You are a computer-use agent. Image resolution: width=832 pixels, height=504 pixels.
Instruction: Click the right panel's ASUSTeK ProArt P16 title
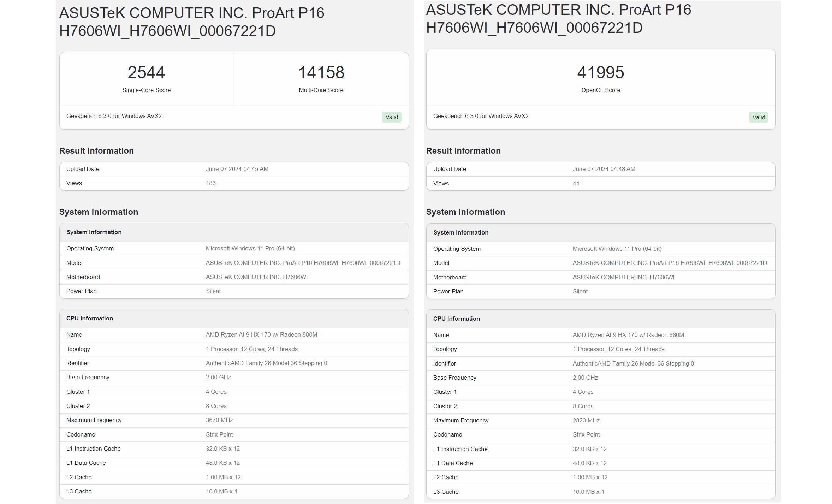click(559, 19)
